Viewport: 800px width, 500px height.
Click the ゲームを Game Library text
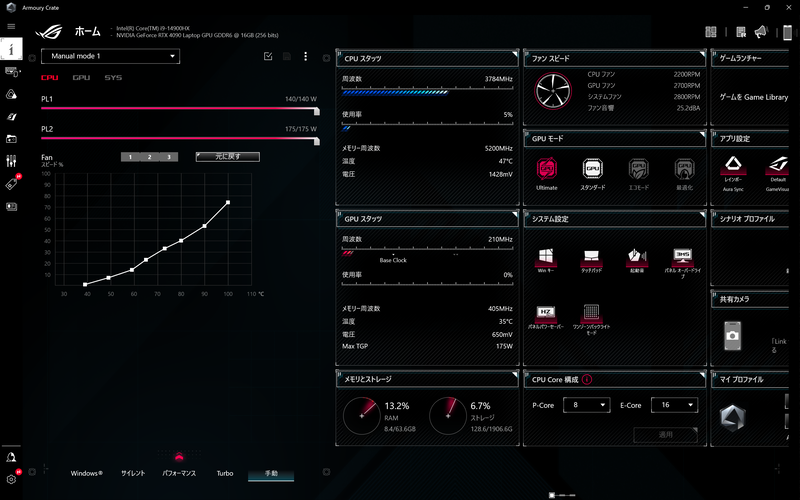754,97
